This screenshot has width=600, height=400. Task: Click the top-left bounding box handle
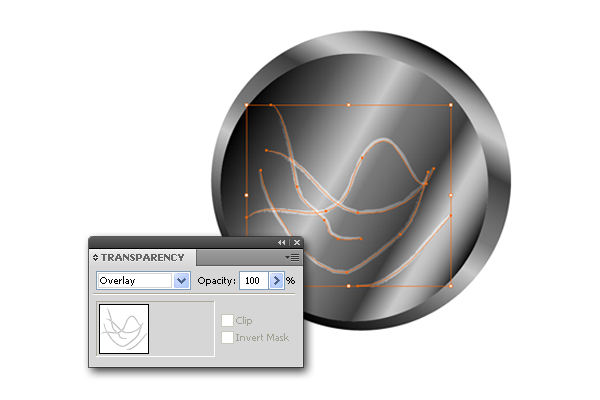tap(246, 105)
